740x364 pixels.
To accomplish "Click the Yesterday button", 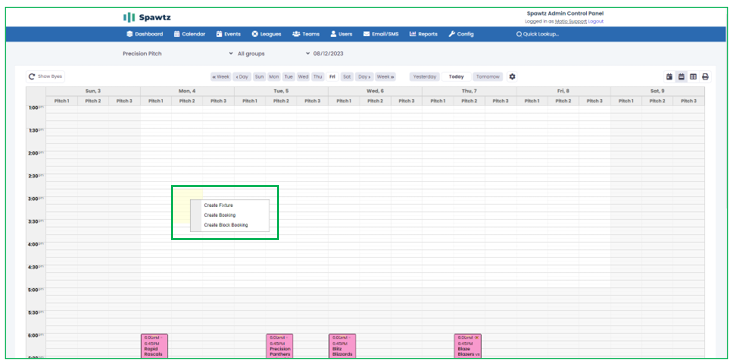I will point(425,76).
